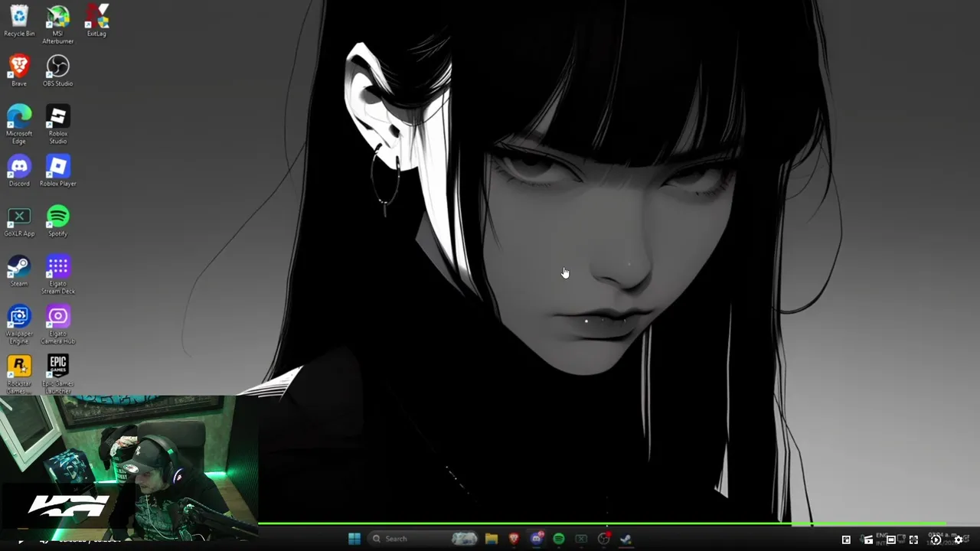
Task: Launch OBS Studio from the desktop
Action: coord(57,70)
